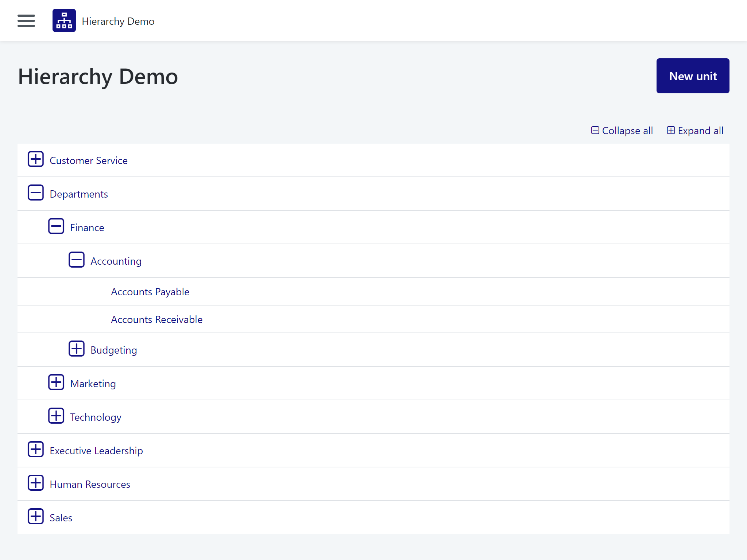Screen dimensions: 747x560
Task: Click Expand all link
Action: tap(695, 131)
